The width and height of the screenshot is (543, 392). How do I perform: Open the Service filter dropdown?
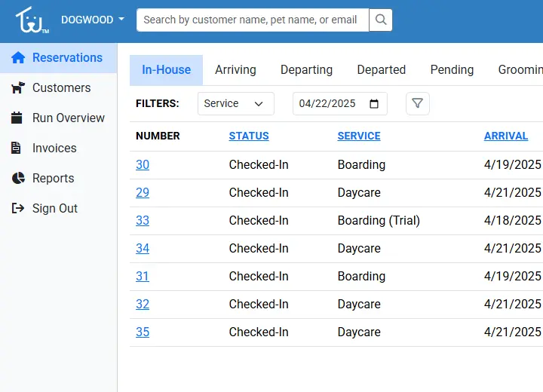[235, 104]
